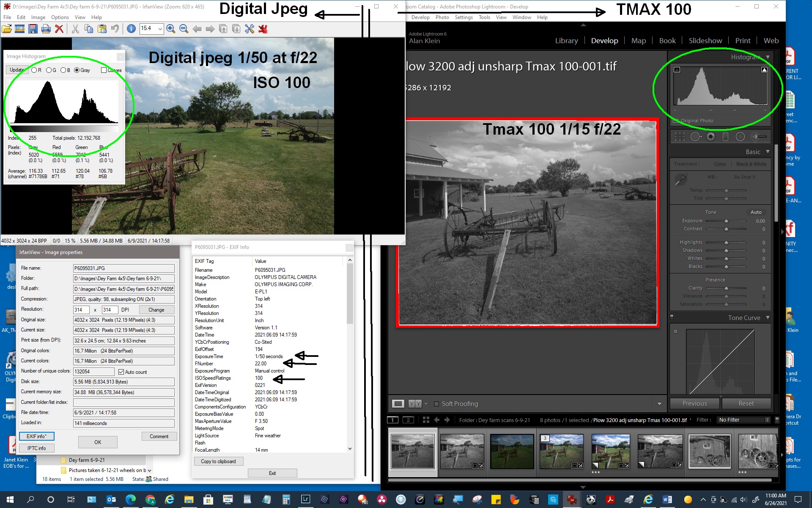Viewport: 812px width, 508px height.
Task: Pick the White Balance eyedropper selector
Action: tap(680, 180)
